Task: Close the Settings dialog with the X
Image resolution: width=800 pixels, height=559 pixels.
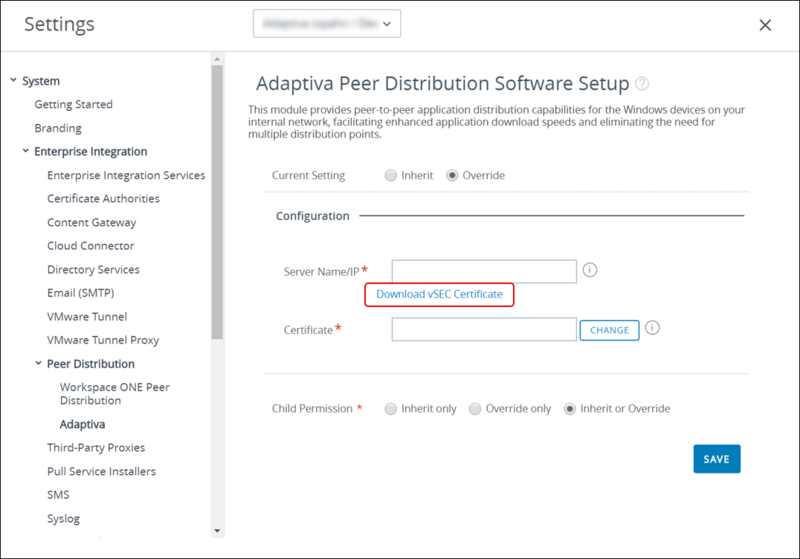Action: pyautogui.click(x=765, y=25)
